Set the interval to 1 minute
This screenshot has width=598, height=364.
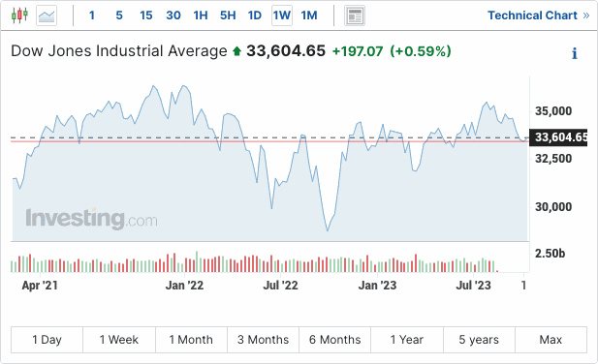pos(92,15)
